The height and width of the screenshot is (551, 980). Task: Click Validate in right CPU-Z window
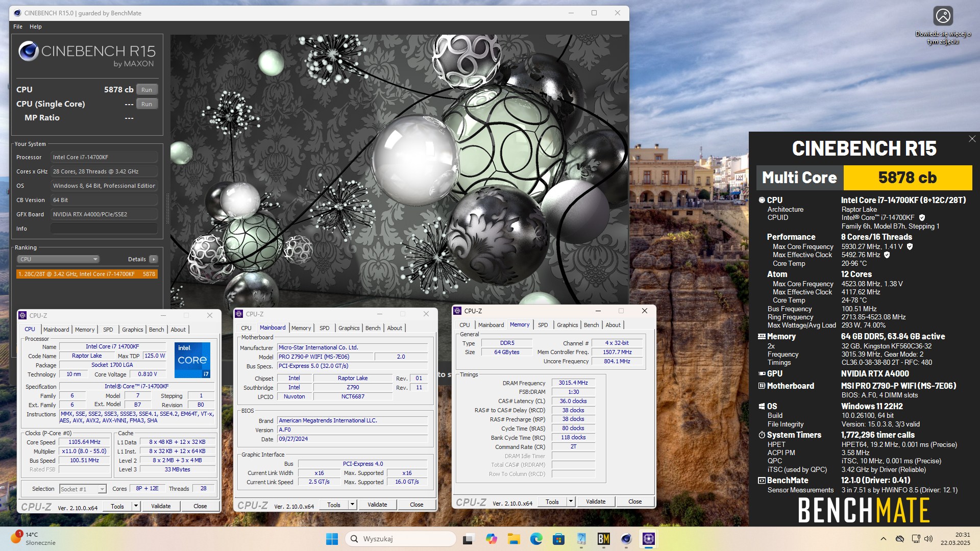[x=596, y=502]
